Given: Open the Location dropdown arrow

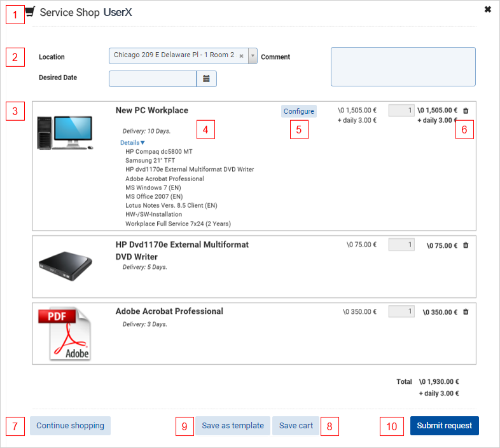Looking at the screenshot, I should point(253,56).
